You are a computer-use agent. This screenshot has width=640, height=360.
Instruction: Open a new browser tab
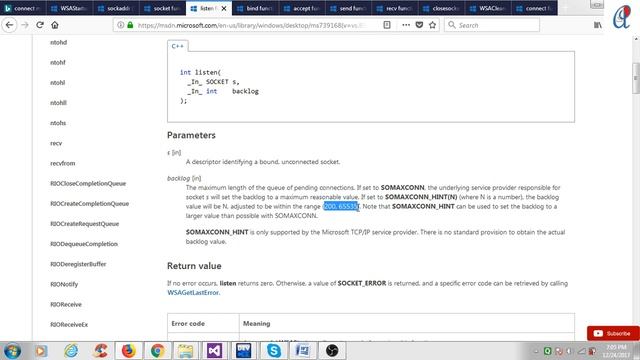[x=565, y=8]
